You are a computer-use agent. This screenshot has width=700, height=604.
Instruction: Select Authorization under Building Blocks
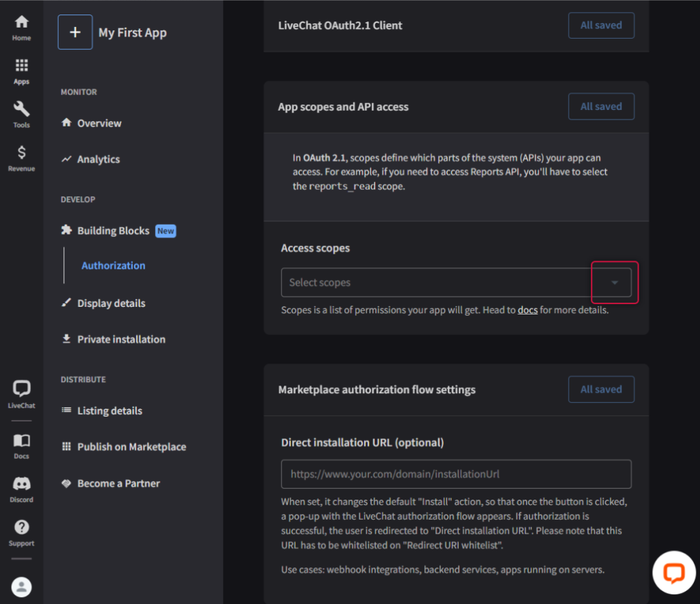click(x=113, y=265)
